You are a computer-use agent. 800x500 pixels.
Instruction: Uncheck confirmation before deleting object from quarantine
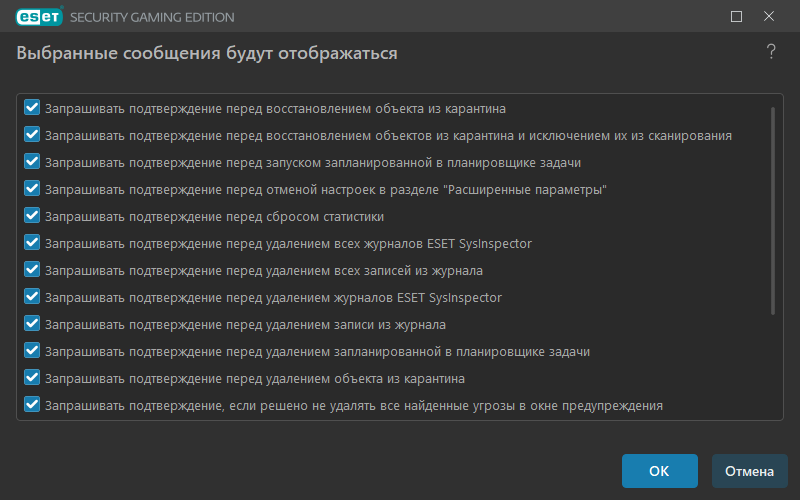click(32, 378)
